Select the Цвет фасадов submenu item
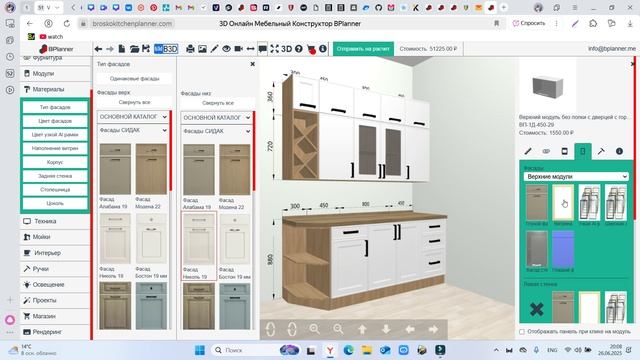 coord(55,121)
